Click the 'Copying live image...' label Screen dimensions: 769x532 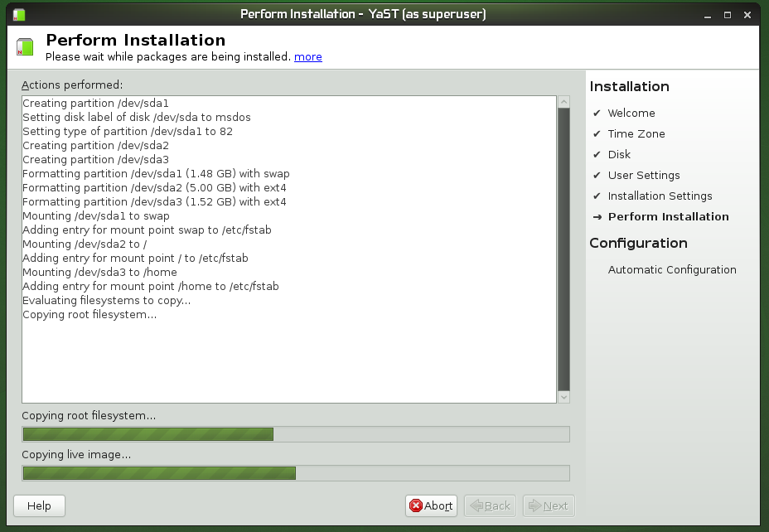[x=76, y=455]
